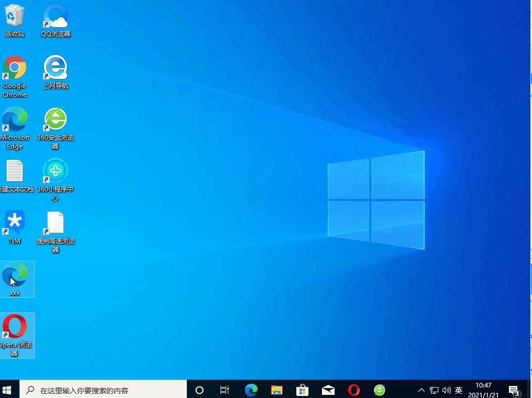Open the 新建文本文档 text file
Screen dimensions: 532x398
point(14,170)
